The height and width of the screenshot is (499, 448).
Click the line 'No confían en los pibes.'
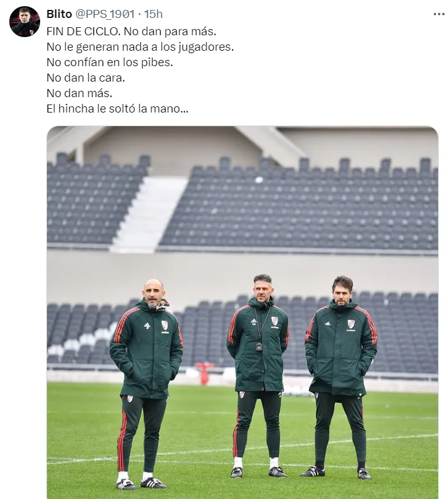(110, 62)
